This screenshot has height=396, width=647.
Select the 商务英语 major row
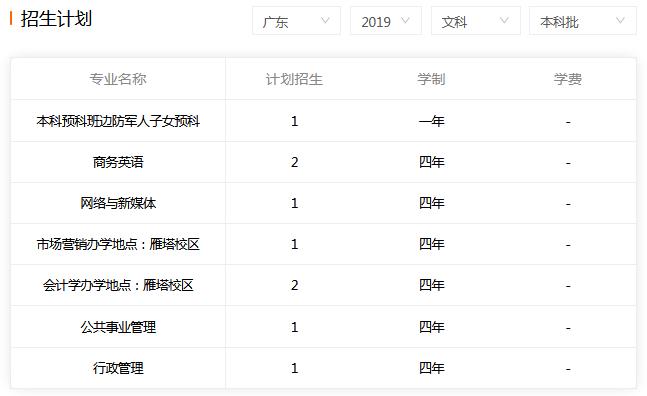point(324,162)
